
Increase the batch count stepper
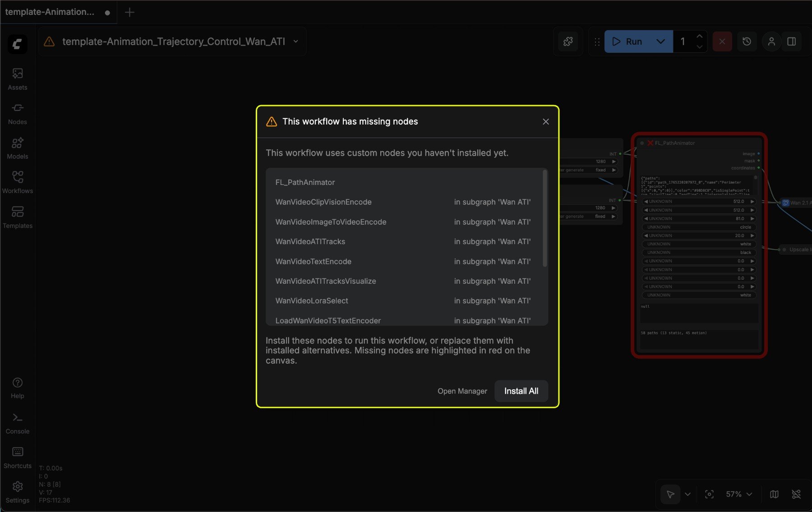[x=699, y=36]
